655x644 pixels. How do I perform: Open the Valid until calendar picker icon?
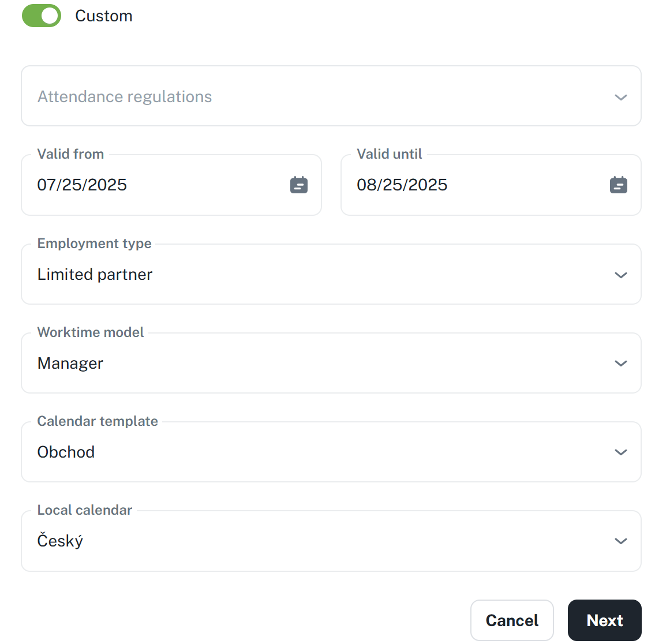tap(619, 185)
